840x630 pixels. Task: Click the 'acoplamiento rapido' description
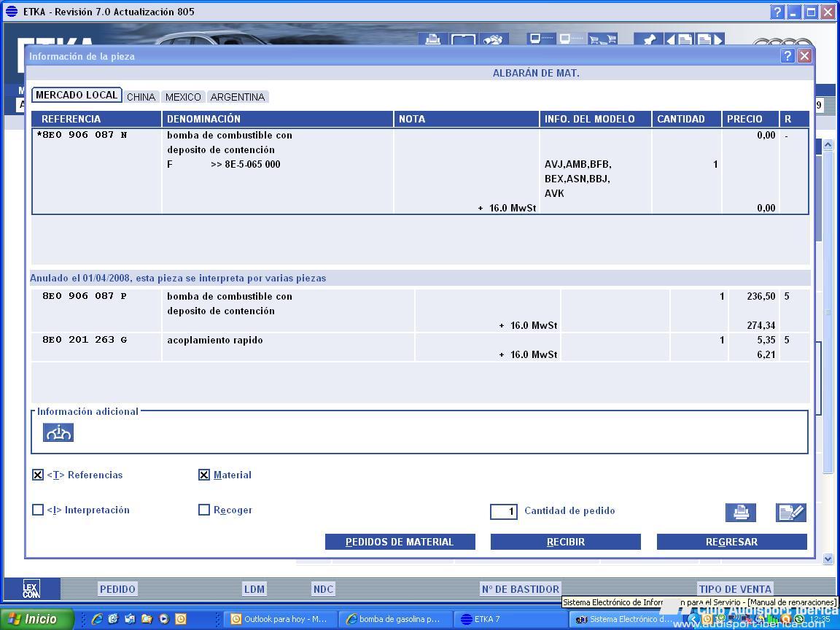point(215,341)
